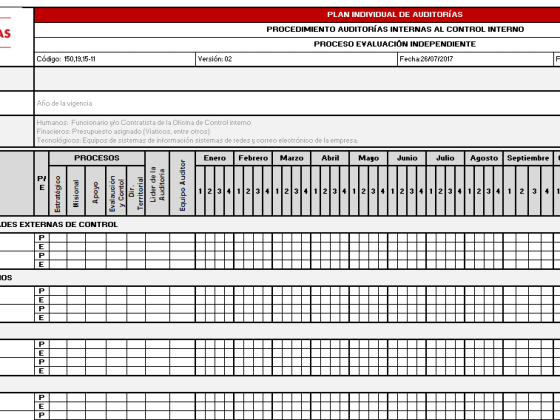Image resolution: width=560 pixels, height=420 pixels.
Task: Select the Versión: 02 cell
Action: pos(296,59)
